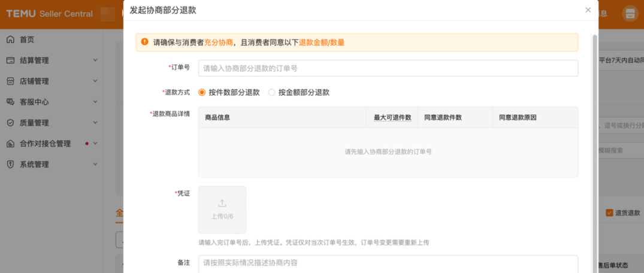Expand the 店铺管理 menu chevron
The height and width of the screenshot is (273, 644).
point(95,81)
